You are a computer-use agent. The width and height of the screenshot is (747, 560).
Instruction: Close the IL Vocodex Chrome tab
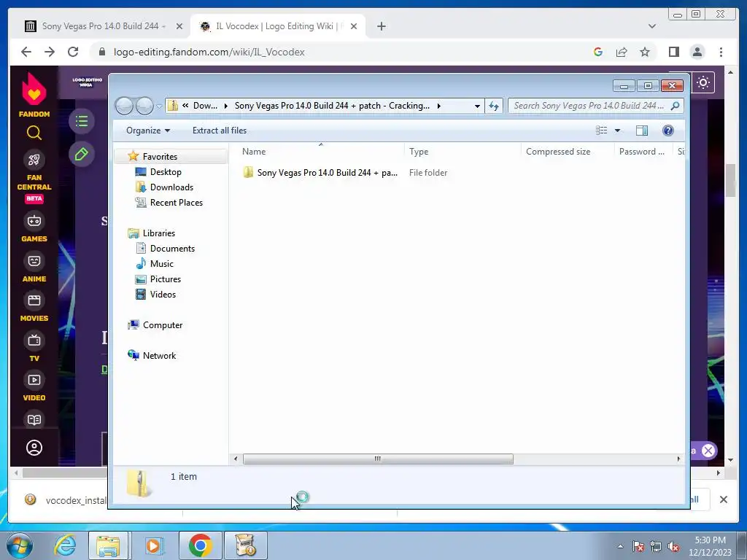click(354, 27)
